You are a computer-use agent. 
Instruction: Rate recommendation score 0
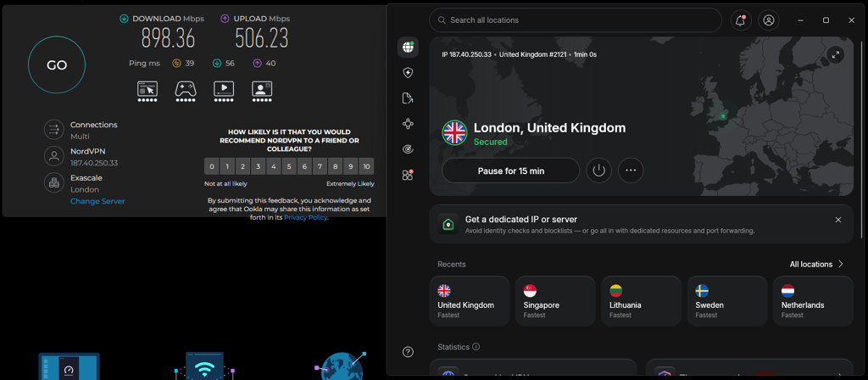coord(212,166)
